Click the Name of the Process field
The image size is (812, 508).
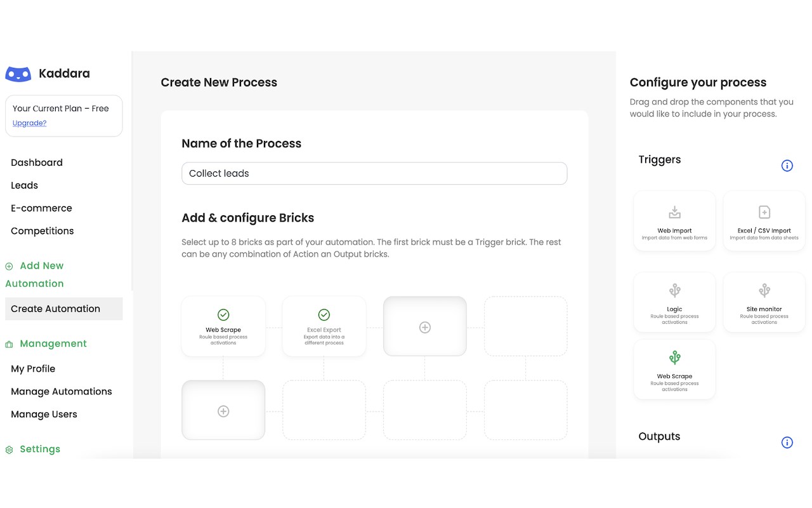[374, 173]
